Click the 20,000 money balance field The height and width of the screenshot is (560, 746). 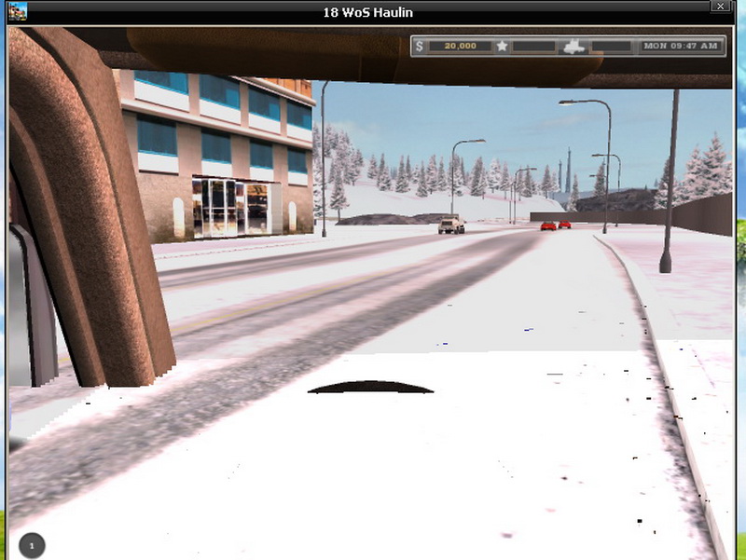coord(460,46)
